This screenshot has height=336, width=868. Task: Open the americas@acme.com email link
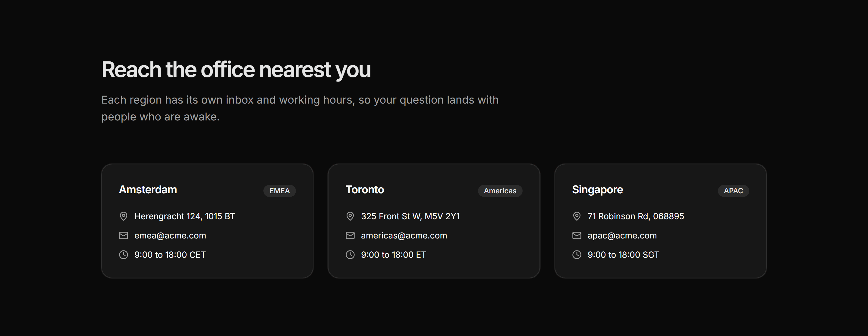pos(404,236)
